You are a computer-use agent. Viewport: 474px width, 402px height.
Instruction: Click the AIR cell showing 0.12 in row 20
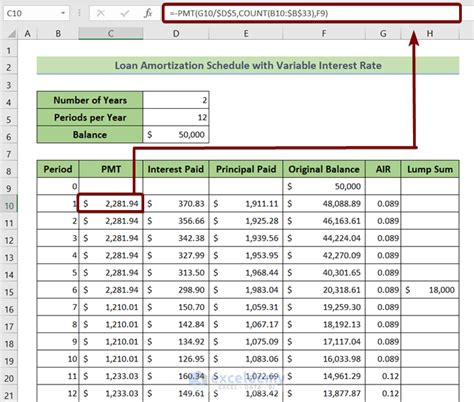[x=383, y=376]
